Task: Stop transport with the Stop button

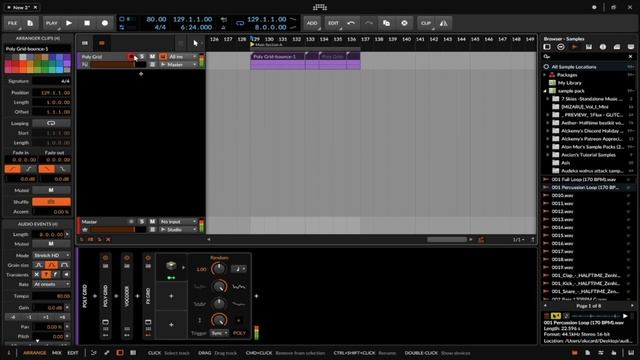Action: [x=87, y=23]
